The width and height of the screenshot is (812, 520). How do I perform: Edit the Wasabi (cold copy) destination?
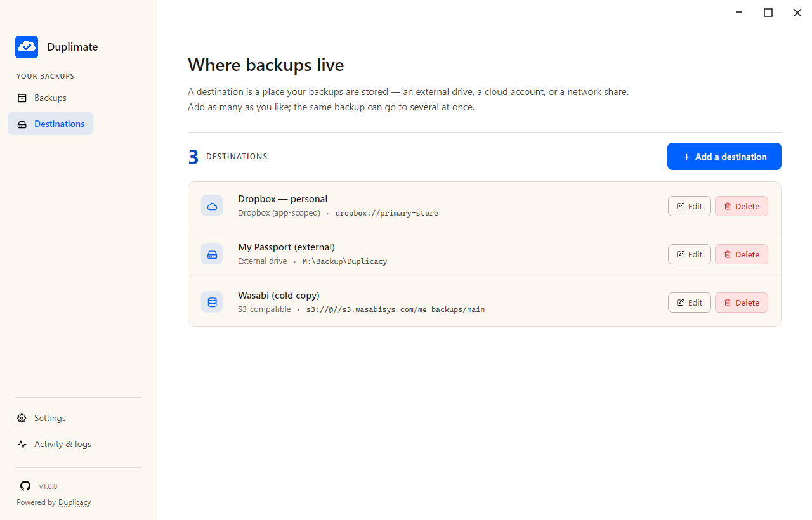pos(689,302)
